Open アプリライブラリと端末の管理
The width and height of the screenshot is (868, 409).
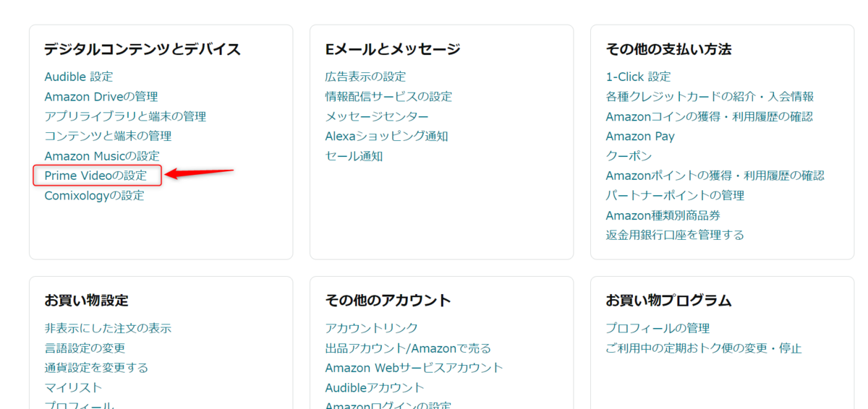coord(125,116)
